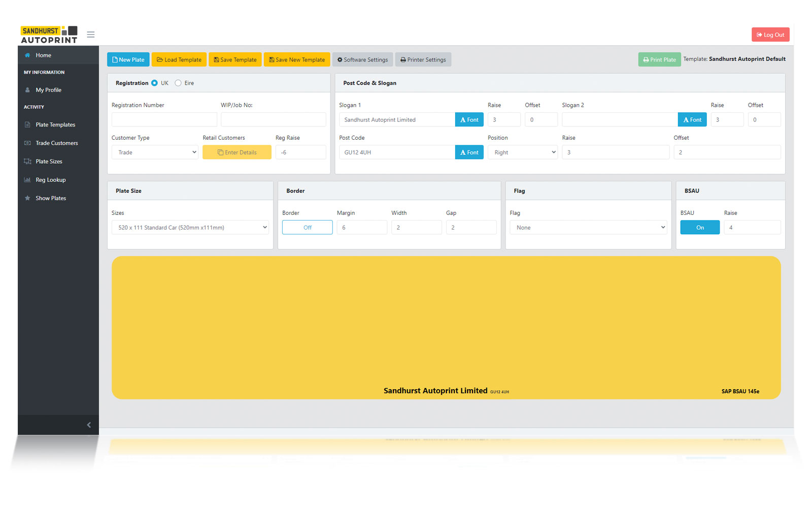Click the Border Width field
812x508 pixels.
point(417,228)
